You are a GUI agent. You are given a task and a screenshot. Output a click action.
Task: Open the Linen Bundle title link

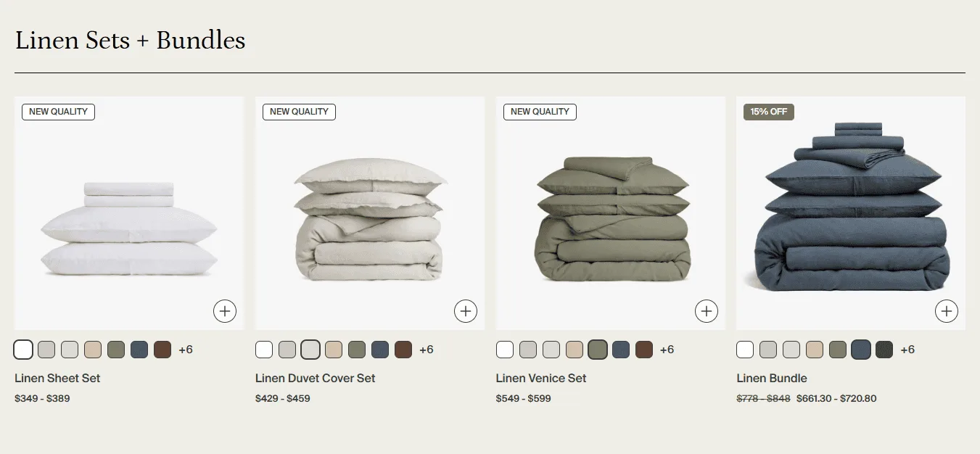point(772,378)
